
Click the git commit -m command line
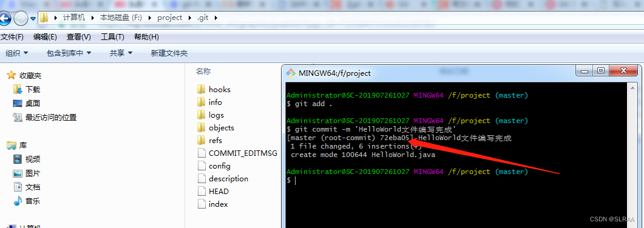371,130
